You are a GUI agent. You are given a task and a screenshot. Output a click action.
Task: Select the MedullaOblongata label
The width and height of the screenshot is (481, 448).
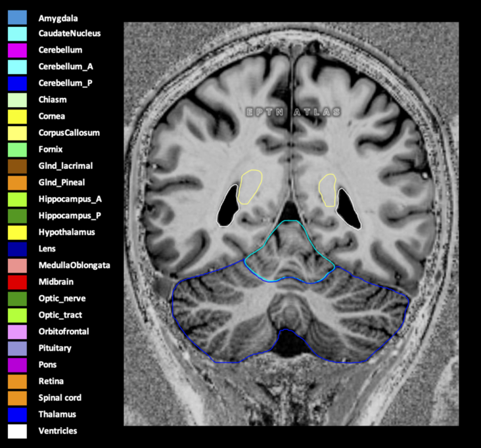click(74, 265)
